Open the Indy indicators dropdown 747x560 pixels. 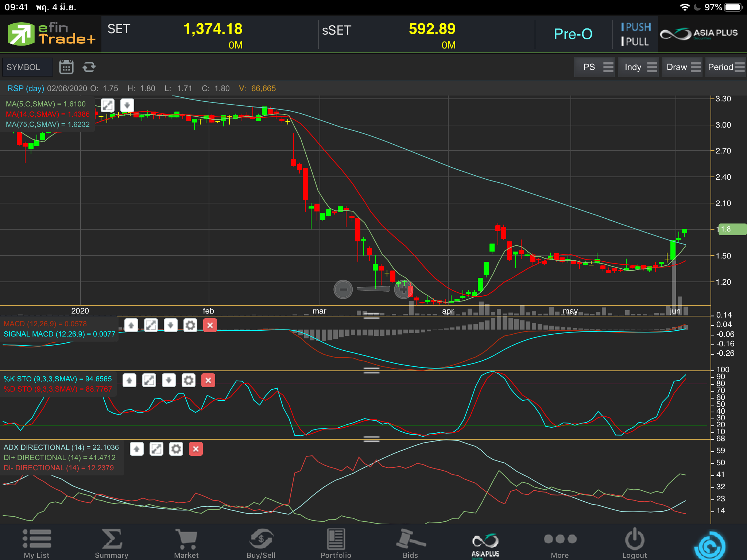tap(638, 67)
